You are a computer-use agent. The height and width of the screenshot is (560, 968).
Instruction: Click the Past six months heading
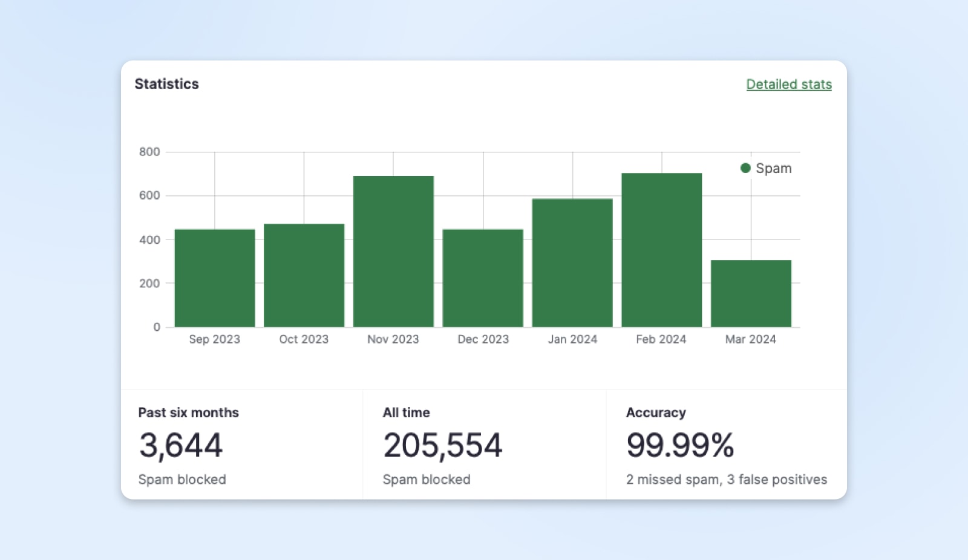188,412
